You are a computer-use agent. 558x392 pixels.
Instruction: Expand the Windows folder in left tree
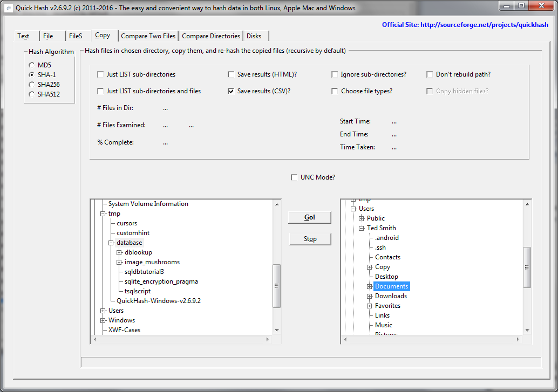pyautogui.click(x=103, y=320)
